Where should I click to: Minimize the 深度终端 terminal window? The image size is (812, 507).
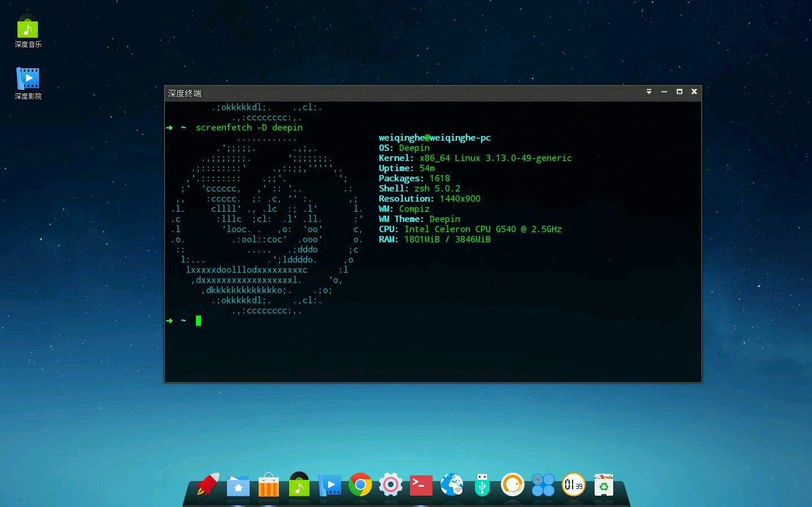[x=664, y=91]
